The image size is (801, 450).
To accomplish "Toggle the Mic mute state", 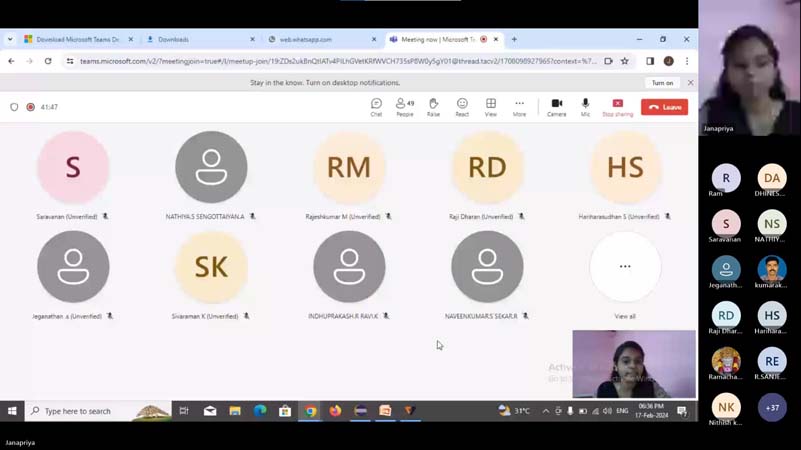I will [585, 106].
